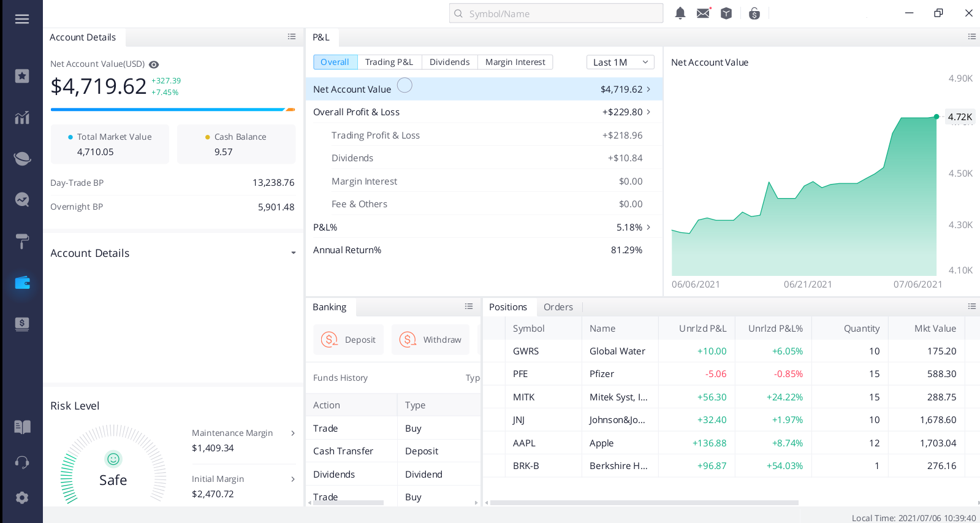Screen dimensions: 980x523
Task: Click the Positions horizontal scrollbar
Action: (x=644, y=503)
